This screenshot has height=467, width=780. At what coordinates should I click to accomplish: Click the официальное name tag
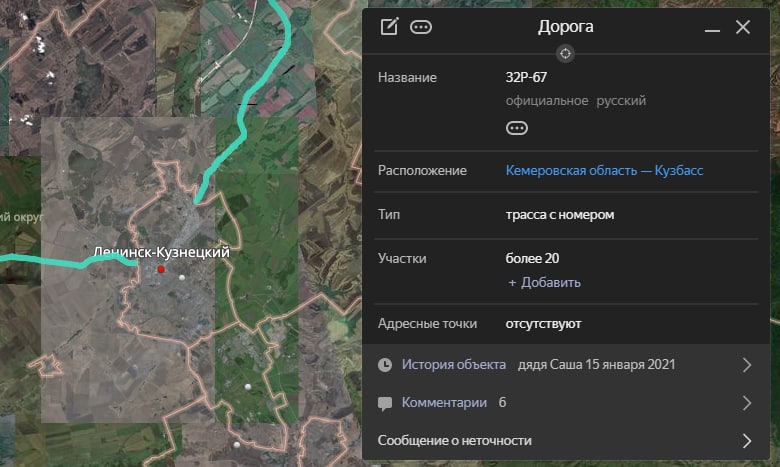(x=547, y=101)
